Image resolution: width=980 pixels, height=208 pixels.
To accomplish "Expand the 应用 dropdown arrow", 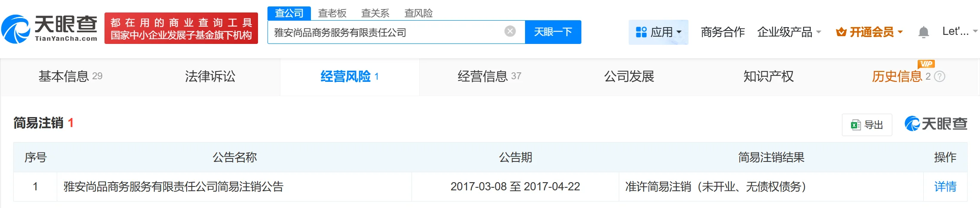I will coord(679,32).
